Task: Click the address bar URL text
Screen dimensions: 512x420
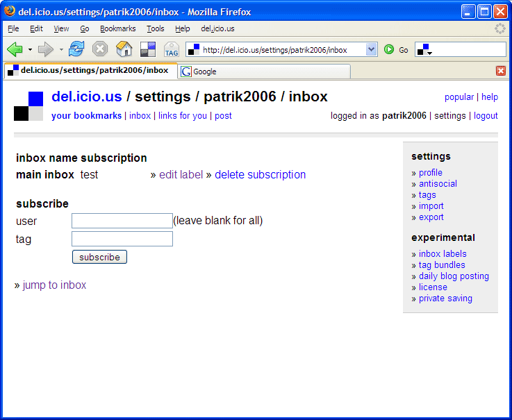Action: (275, 50)
